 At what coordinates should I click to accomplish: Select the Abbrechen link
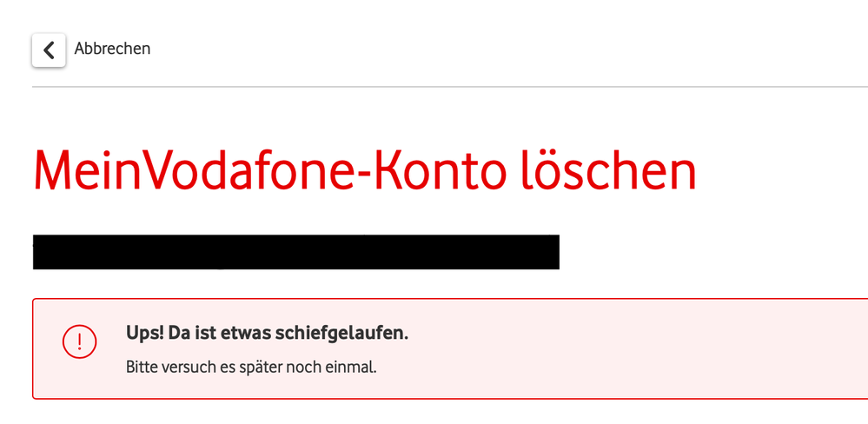pyautogui.click(x=112, y=49)
